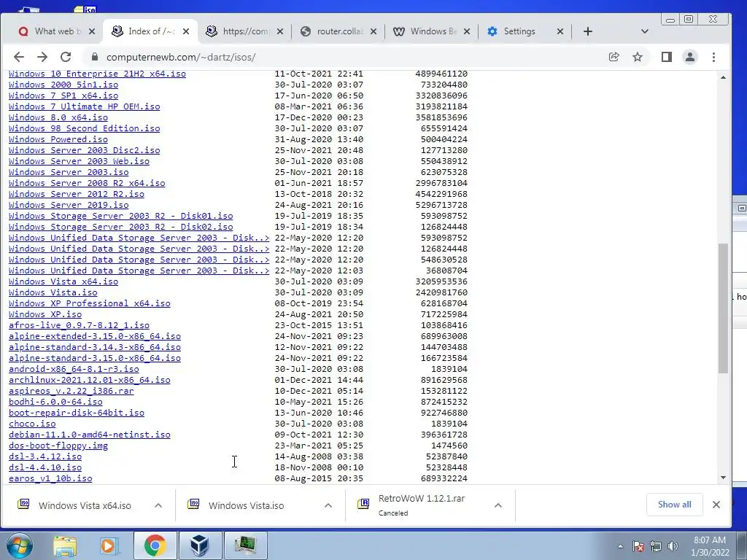747x560 pixels.
Task: Close the 'What web b' tab
Action: click(x=92, y=31)
